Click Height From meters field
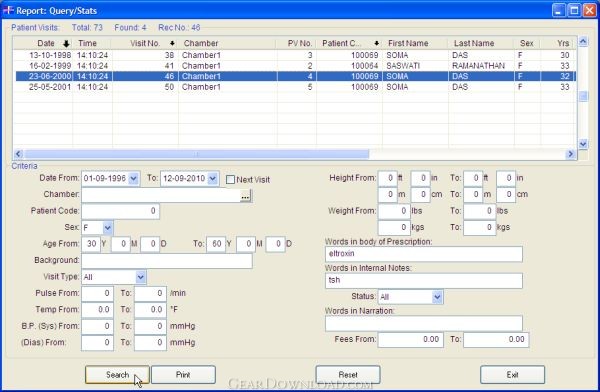 pos(388,195)
